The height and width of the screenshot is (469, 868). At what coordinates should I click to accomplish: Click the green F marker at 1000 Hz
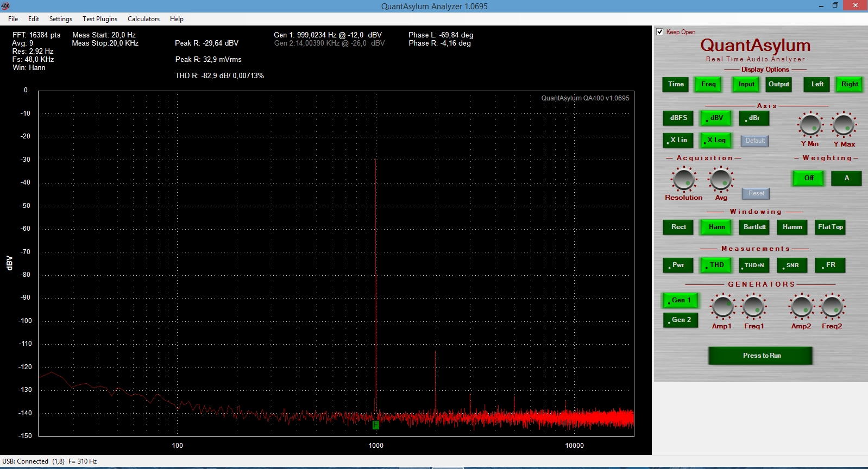click(x=376, y=424)
